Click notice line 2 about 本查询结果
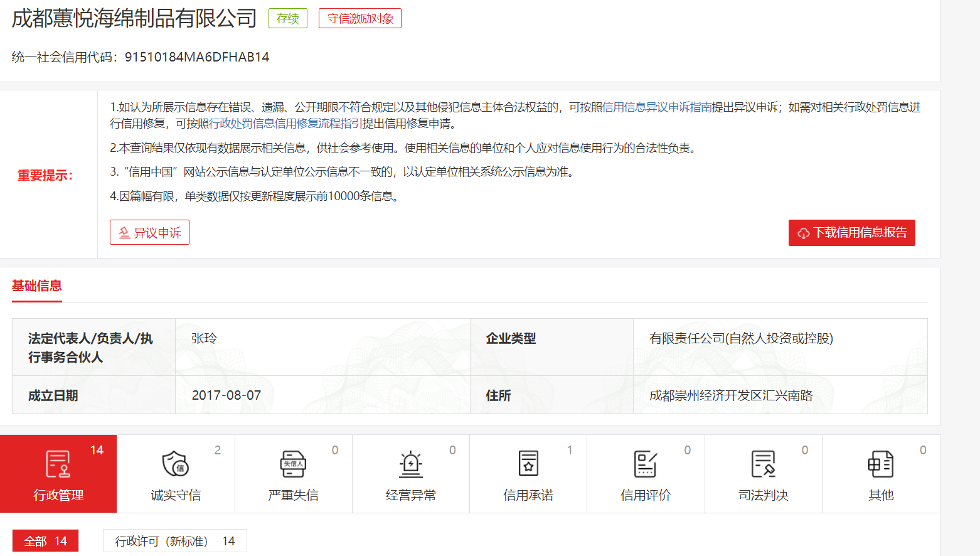Viewport: 980px width, 556px height. 405,148
